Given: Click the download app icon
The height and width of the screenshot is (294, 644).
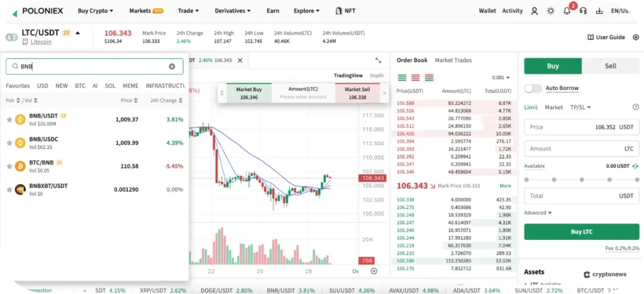Looking at the screenshot, I should coord(599,11).
